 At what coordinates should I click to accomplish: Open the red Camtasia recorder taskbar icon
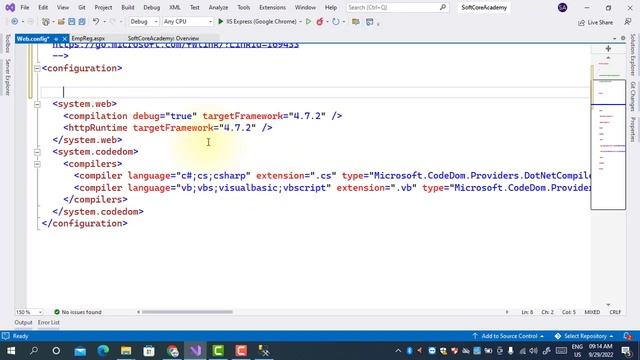coord(241,351)
